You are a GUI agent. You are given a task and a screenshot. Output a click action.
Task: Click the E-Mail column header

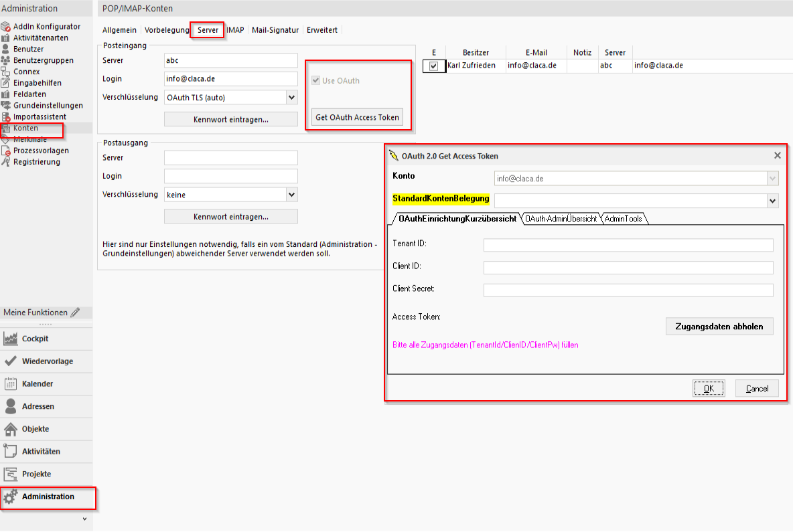tap(536, 53)
